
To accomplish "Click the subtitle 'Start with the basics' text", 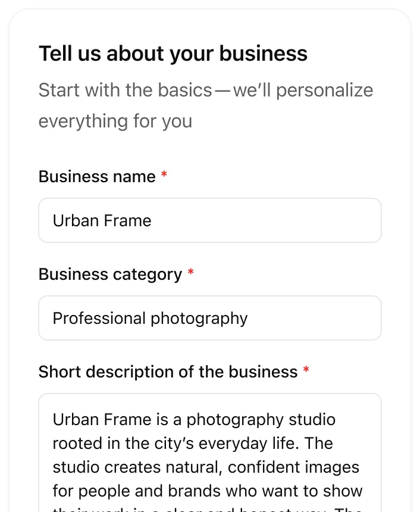I will (149, 90).
